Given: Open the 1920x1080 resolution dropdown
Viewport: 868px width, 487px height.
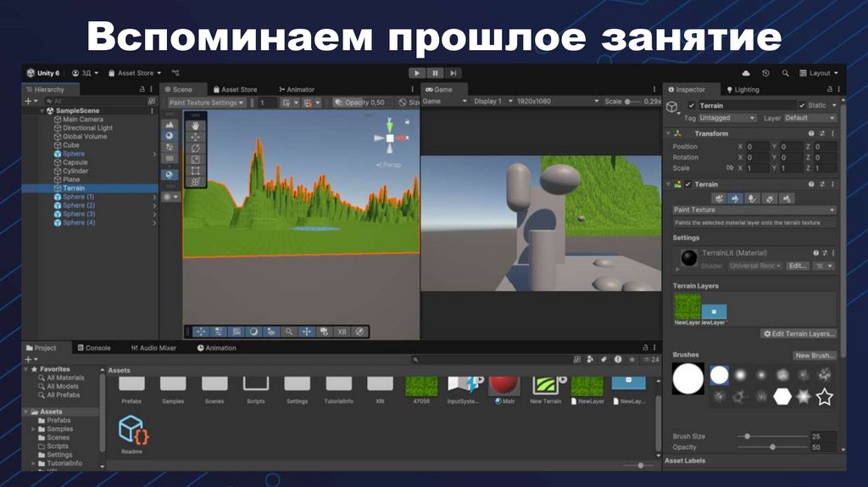Looking at the screenshot, I should 558,102.
